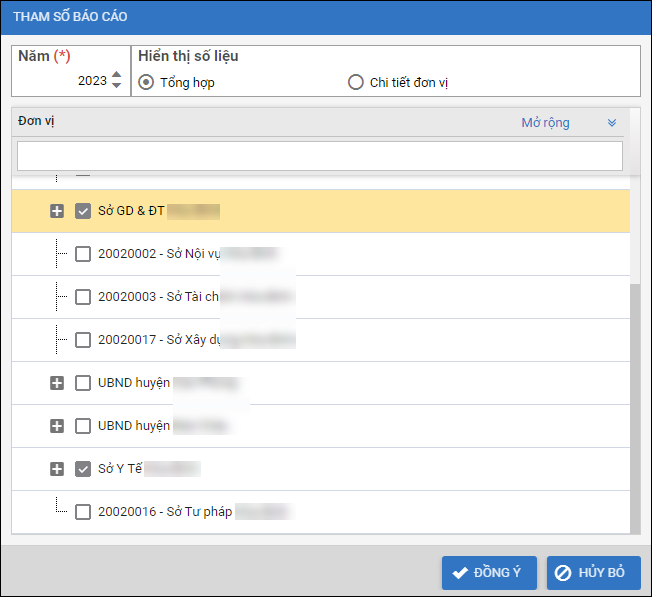Viewport: 652px width, 597px height.
Task: Check the 20020002 Sở Nội vụ checkbox
Action: point(83,254)
